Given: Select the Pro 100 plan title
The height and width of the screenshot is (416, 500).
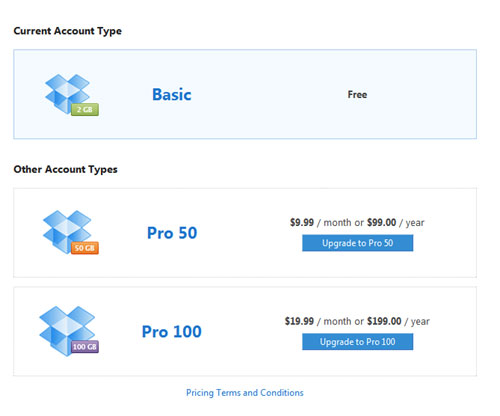Looking at the screenshot, I should tap(172, 331).
